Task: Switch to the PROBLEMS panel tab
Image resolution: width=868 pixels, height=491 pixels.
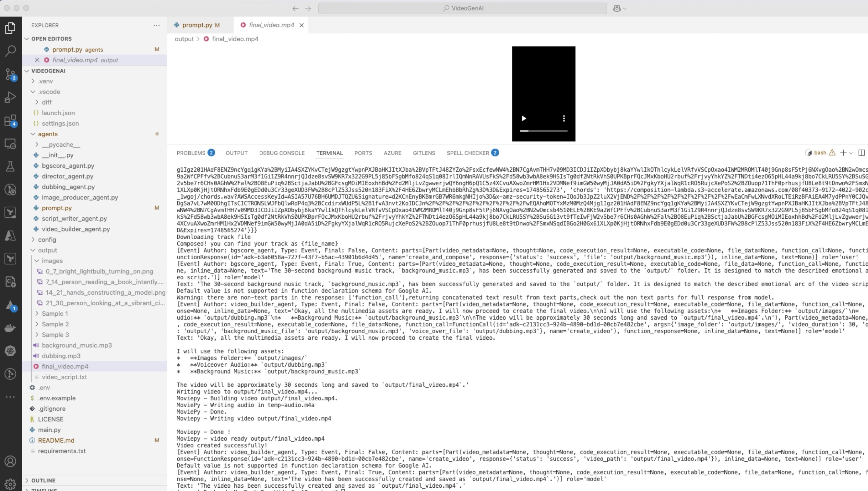Action: coord(191,153)
